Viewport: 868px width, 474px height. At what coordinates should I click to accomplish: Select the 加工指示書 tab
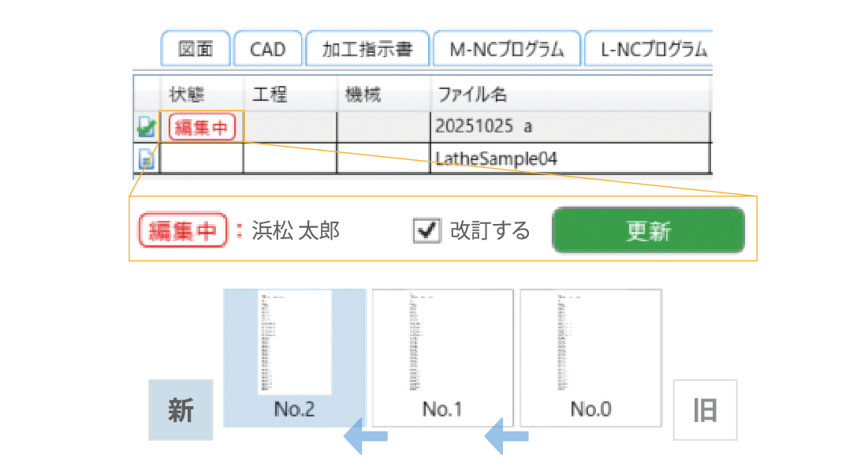367,50
